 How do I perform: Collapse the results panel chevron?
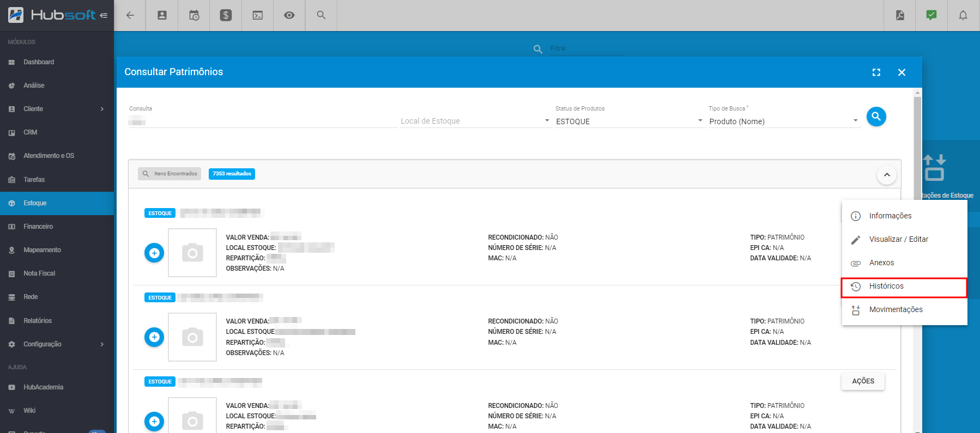(887, 175)
